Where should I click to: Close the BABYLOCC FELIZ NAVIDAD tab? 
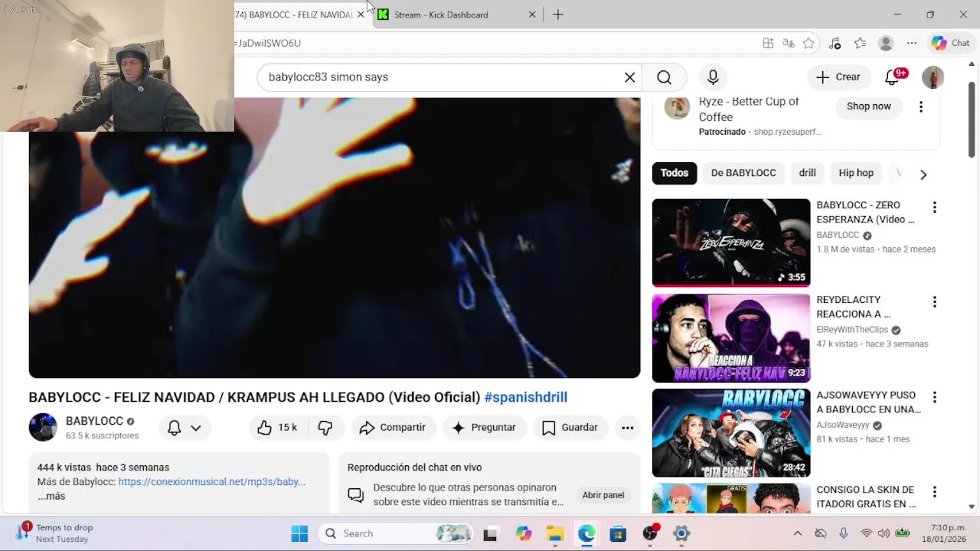(361, 15)
